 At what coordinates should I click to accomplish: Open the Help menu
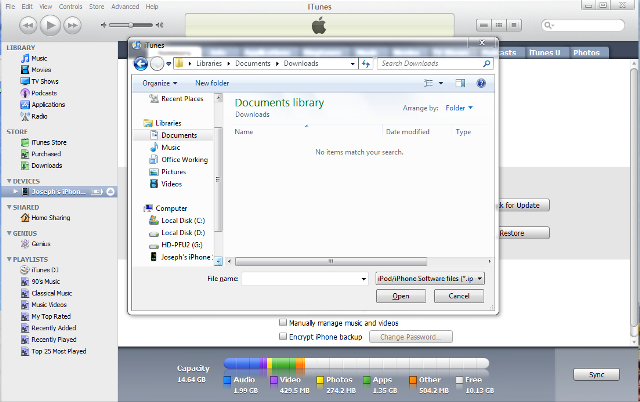[152, 7]
